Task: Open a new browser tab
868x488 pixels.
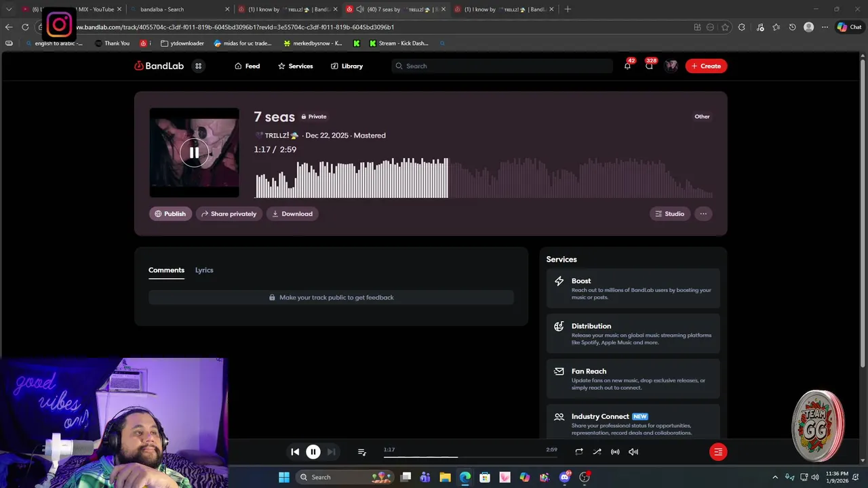Action: [x=568, y=9]
